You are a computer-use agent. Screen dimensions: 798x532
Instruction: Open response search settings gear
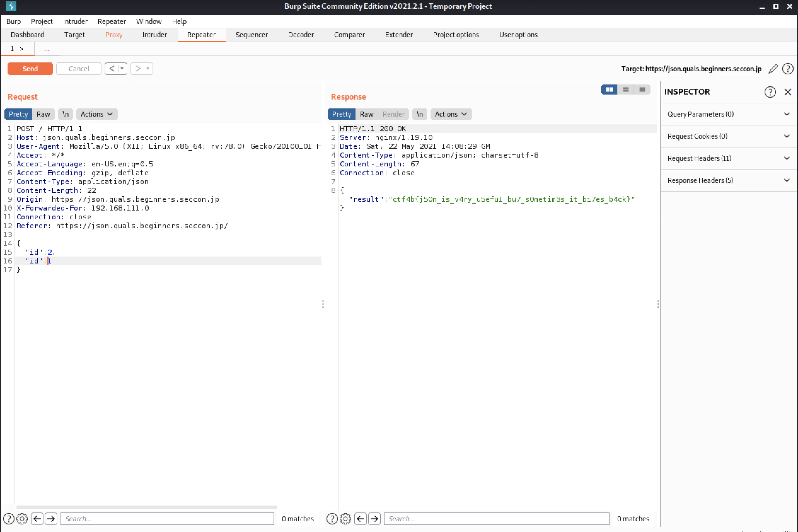[x=345, y=519]
